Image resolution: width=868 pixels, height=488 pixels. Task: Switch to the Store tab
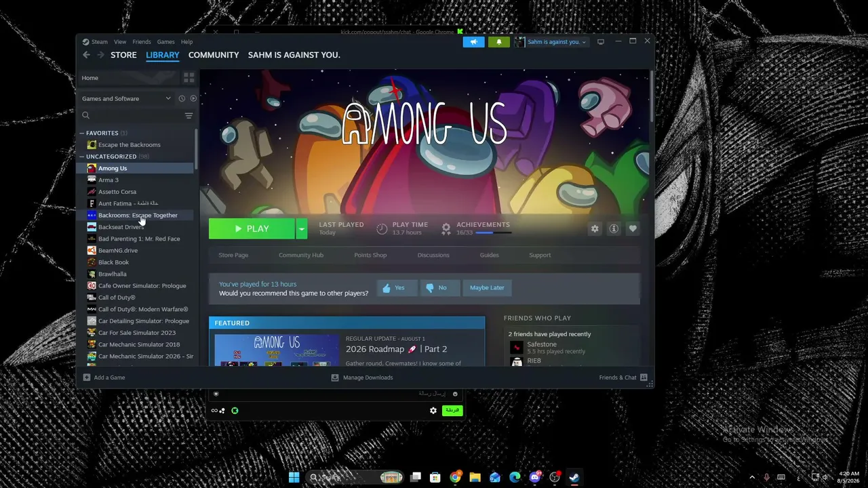[123, 55]
